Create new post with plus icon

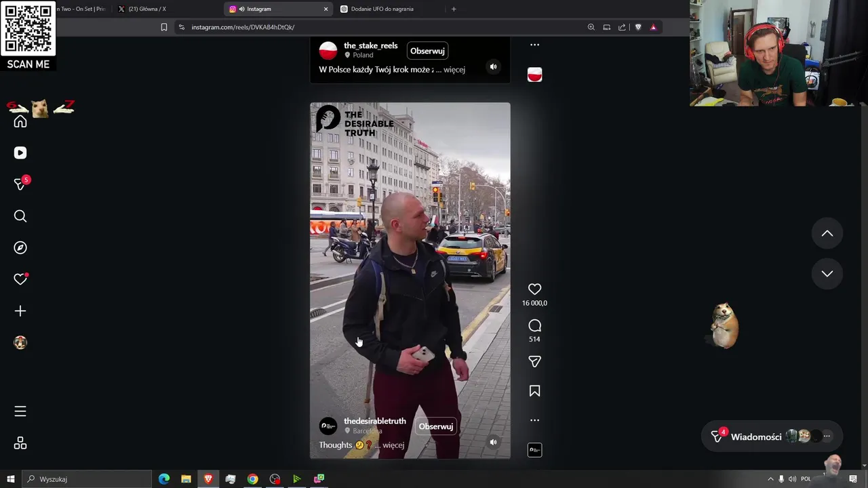click(x=20, y=311)
